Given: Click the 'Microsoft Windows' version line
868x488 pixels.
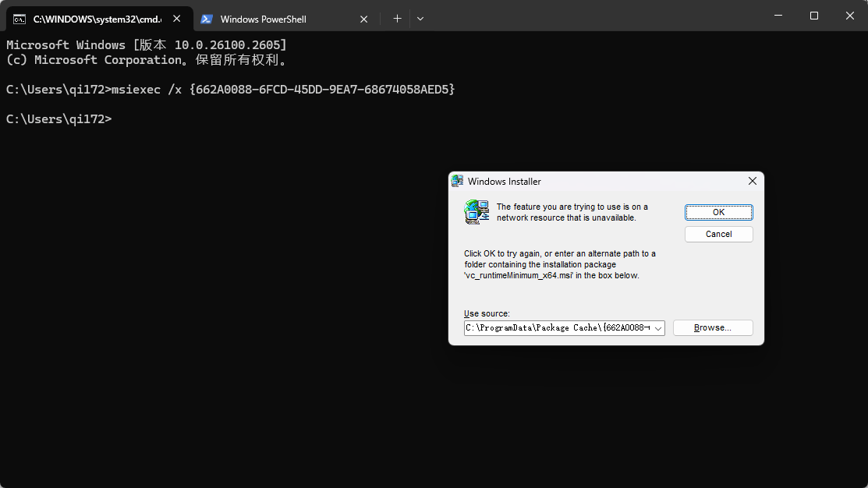Looking at the screenshot, I should click(x=147, y=44).
